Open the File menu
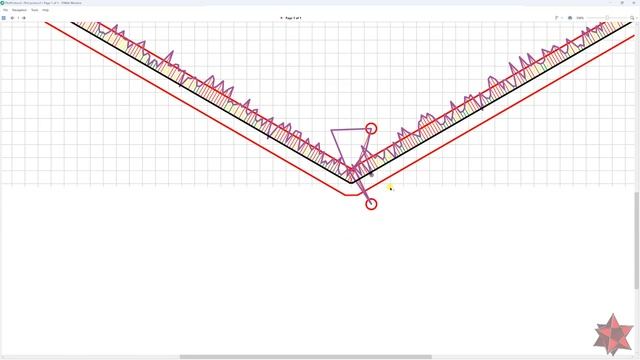 point(5,10)
